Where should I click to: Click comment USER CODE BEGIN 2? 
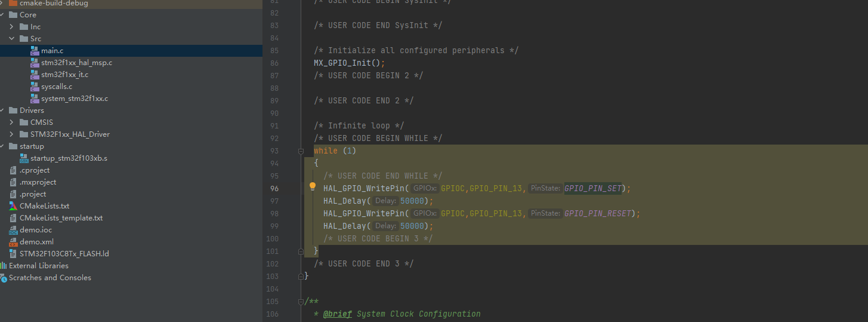[369, 75]
